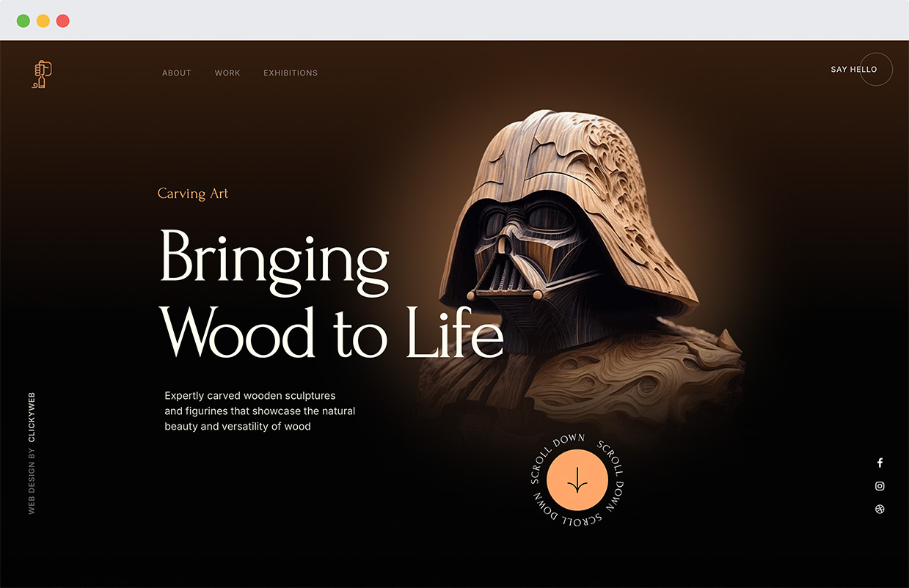Go to the About page
Image resolution: width=909 pixels, height=588 pixels.
(177, 73)
